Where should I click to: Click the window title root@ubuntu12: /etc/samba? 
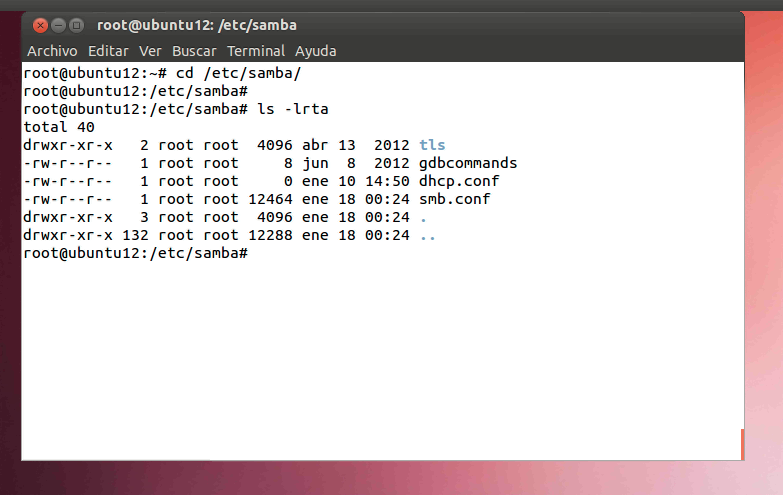click(x=196, y=25)
